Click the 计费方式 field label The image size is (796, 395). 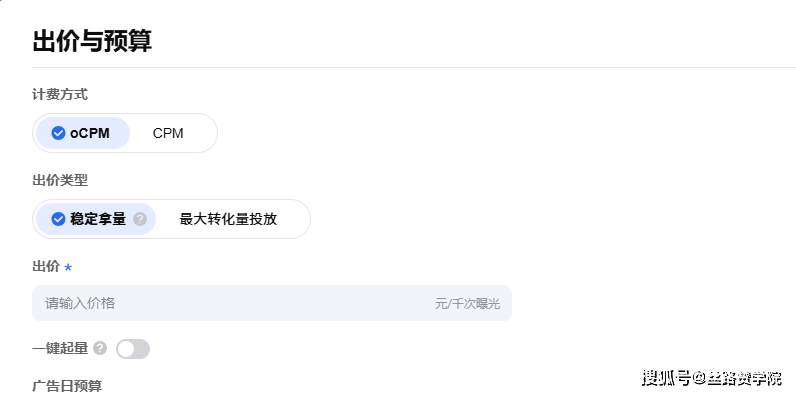[60, 94]
